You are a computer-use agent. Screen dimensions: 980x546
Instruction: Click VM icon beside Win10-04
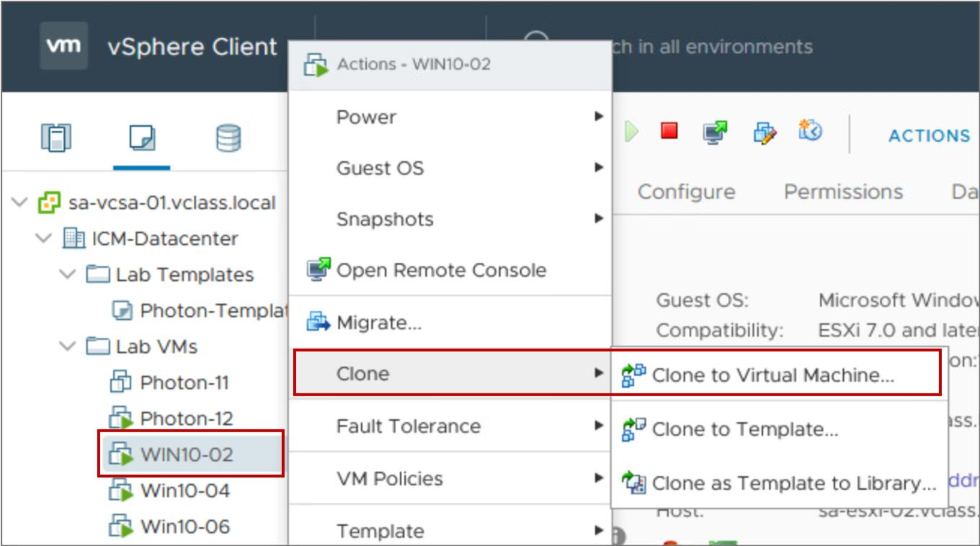[121, 491]
